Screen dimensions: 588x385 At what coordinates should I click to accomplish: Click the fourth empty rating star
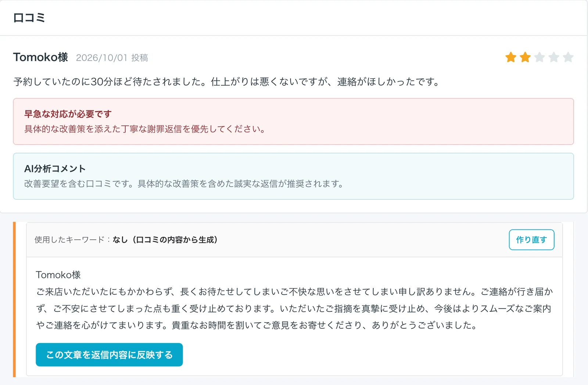click(554, 57)
